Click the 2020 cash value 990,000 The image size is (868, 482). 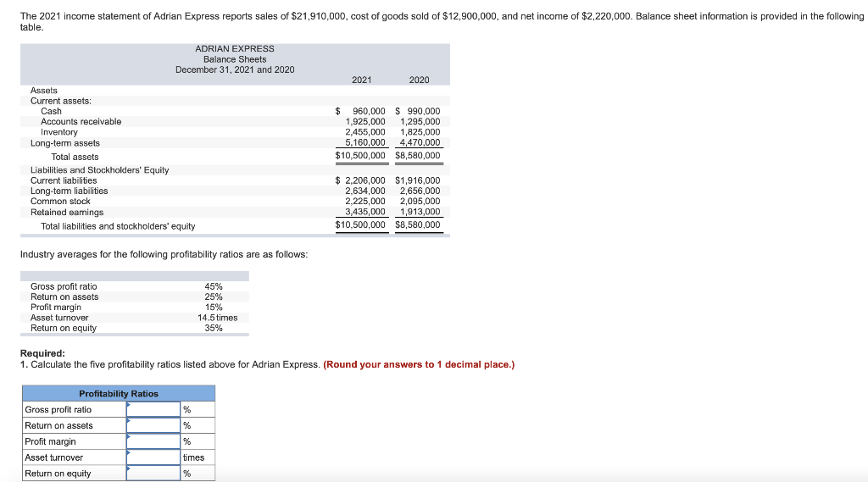tap(424, 111)
